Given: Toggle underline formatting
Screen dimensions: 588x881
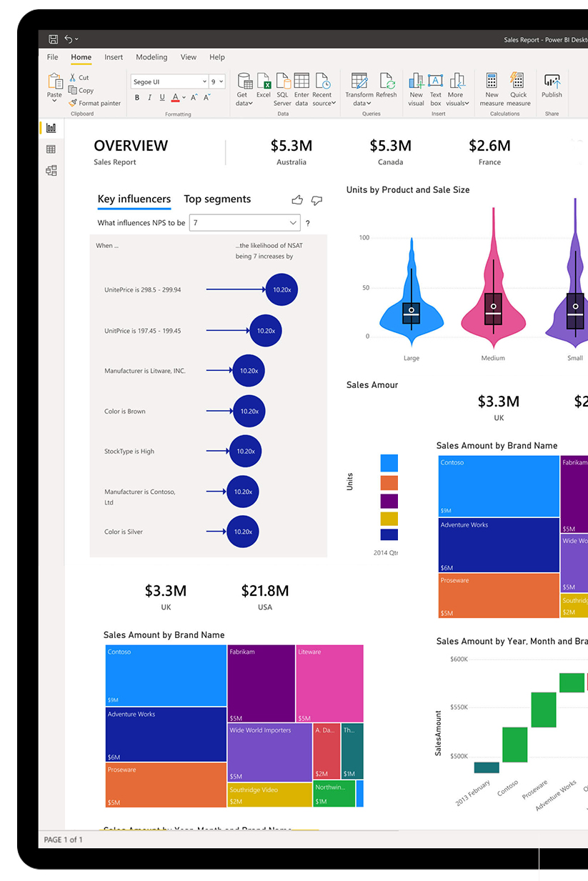Looking at the screenshot, I should (162, 97).
